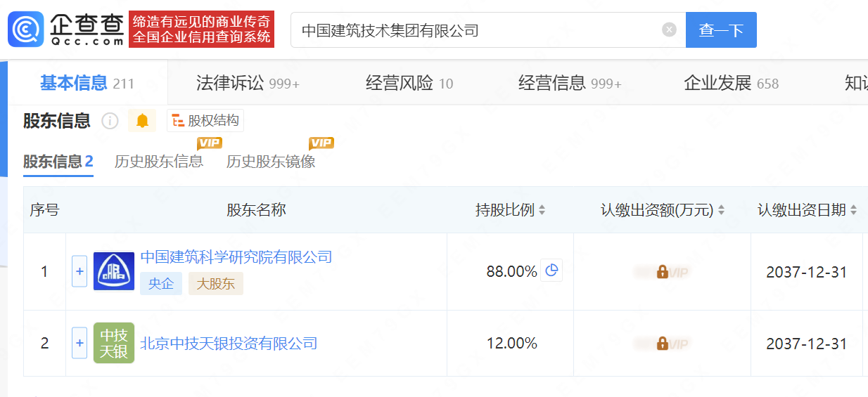Open the 经营信息 tab

tap(570, 83)
